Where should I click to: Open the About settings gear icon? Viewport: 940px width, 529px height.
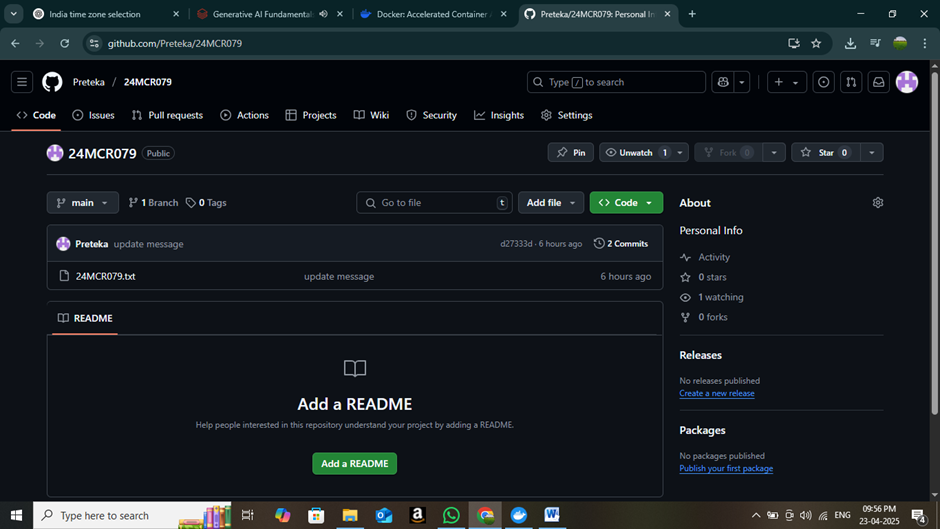878,203
